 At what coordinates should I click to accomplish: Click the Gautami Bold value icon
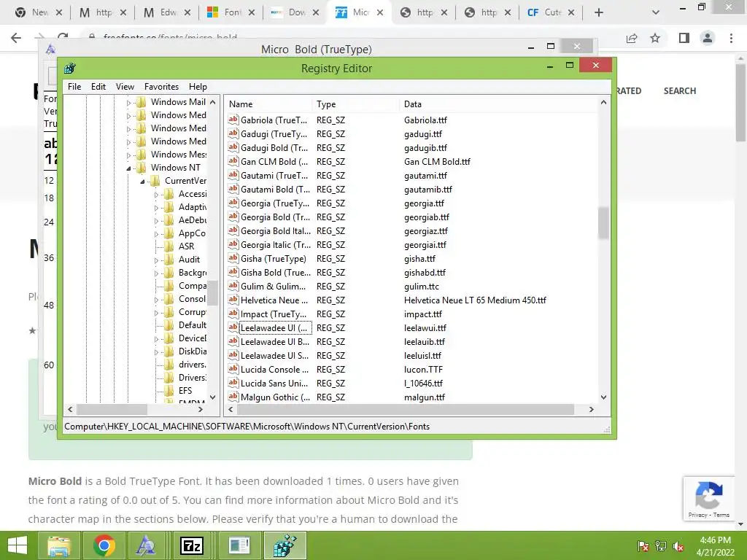[233, 189]
